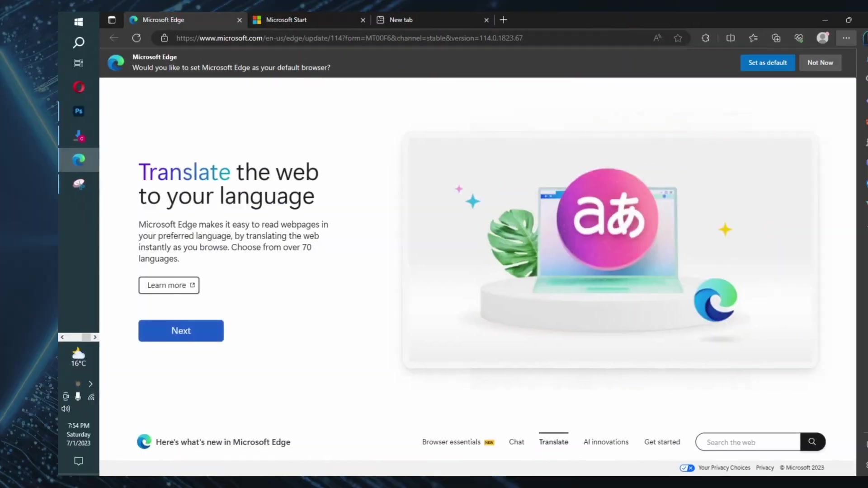Click the search magnifier button

812,442
